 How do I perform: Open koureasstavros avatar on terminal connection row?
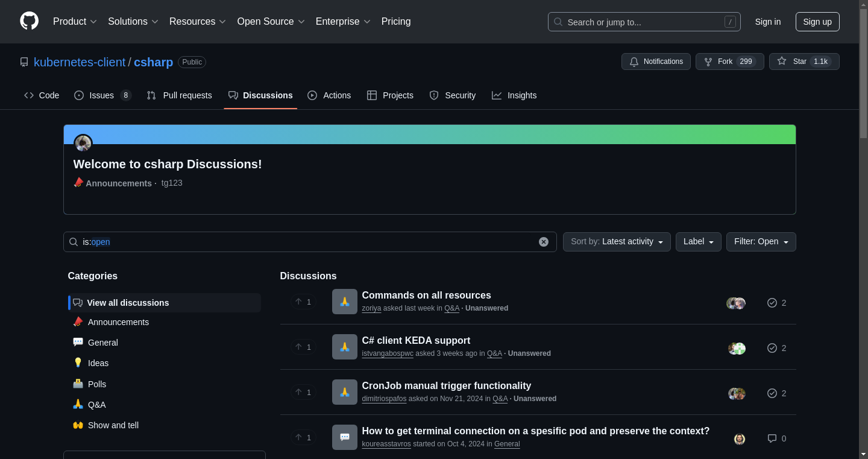(x=740, y=438)
